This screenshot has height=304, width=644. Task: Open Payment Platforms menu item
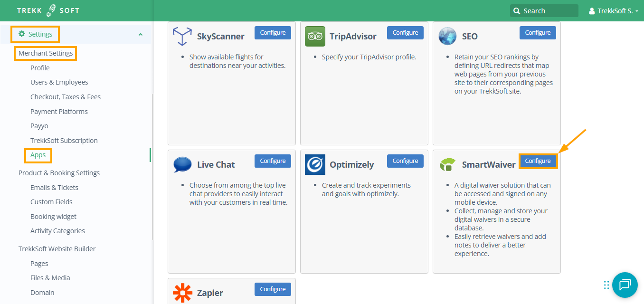tap(59, 112)
